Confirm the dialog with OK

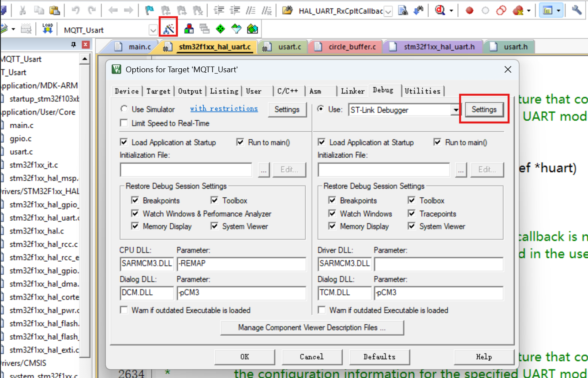[x=245, y=357]
